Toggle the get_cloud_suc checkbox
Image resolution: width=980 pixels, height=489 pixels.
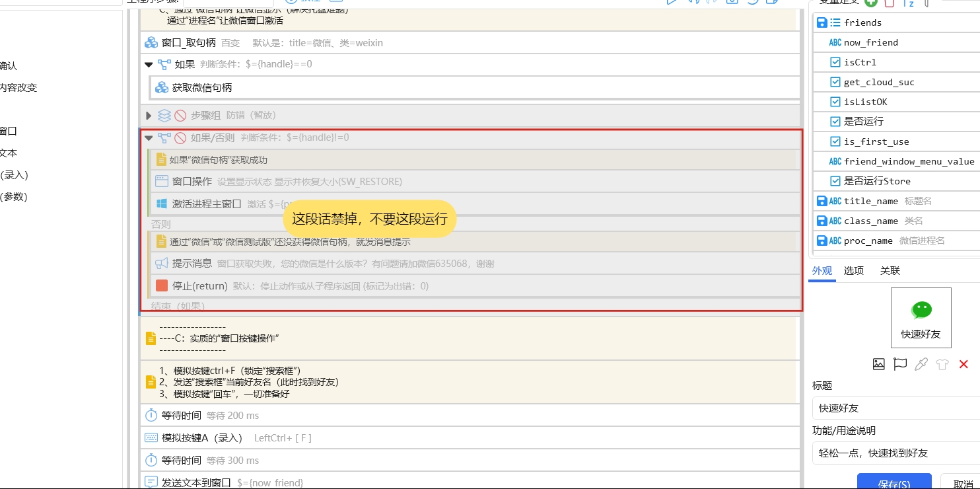[835, 82]
